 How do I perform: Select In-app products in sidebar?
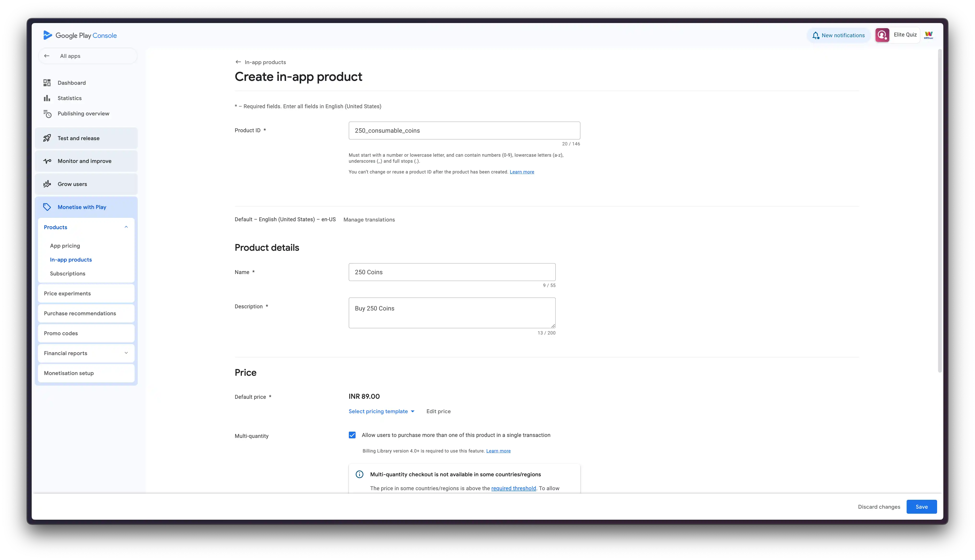coord(71,260)
